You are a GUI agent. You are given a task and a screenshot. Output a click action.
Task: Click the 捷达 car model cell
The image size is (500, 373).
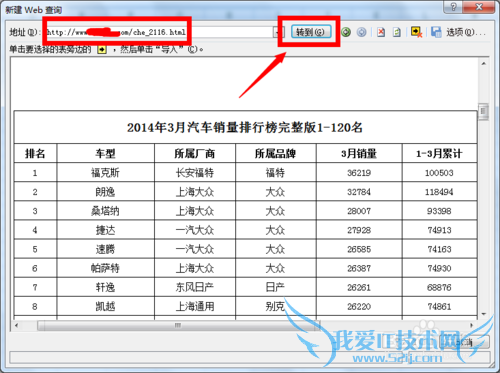[x=105, y=230]
